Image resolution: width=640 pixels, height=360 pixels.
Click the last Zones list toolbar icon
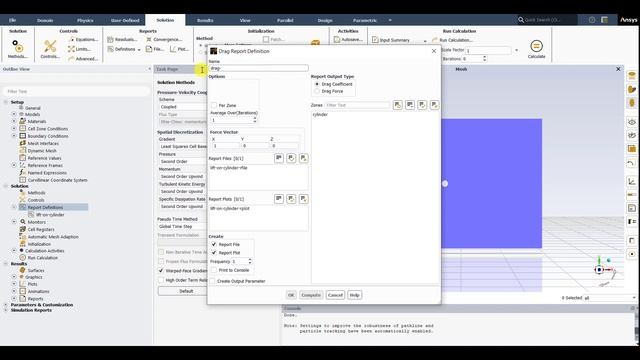(434, 105)
